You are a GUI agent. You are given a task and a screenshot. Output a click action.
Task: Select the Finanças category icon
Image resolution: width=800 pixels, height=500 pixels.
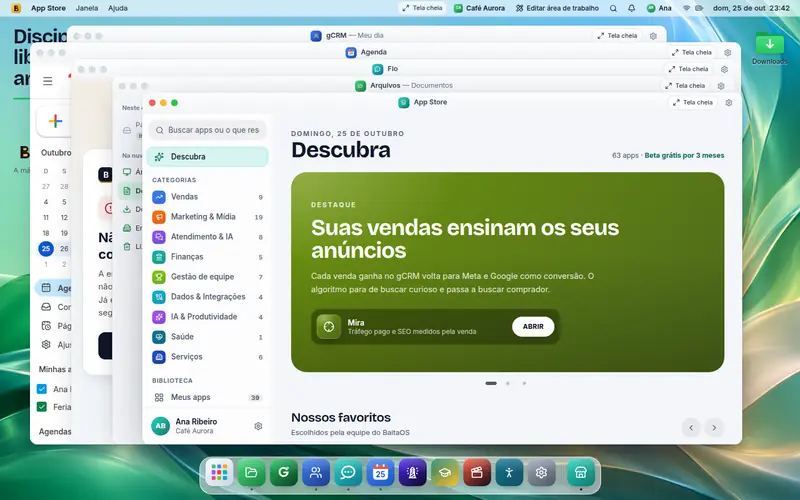159,257
